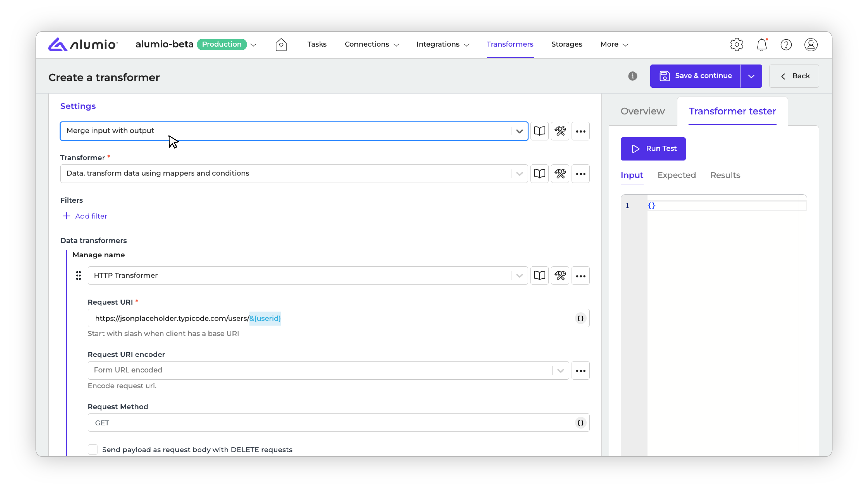Screen dimensions: 868x488
Task: Open documentation book icon for Merge input row
Action: [540, 131]
